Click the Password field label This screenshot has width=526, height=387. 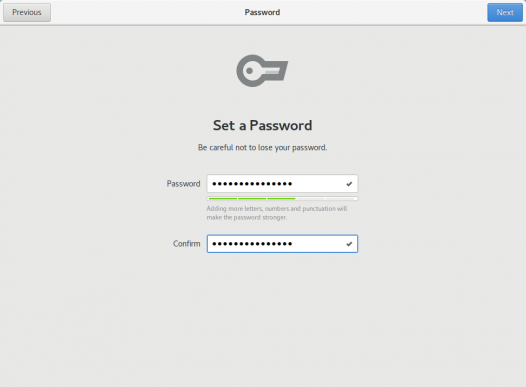[183, 184]
